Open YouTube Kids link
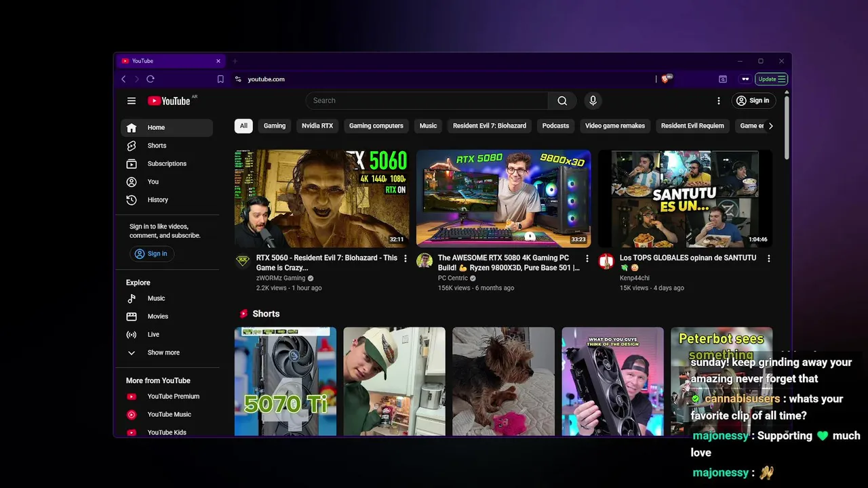The height and width of the screenshot is (488, 868). coord(167,432)
